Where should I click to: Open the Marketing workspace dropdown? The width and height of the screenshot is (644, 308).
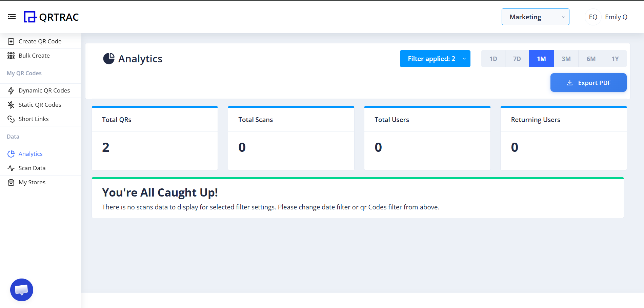point(535,17)
